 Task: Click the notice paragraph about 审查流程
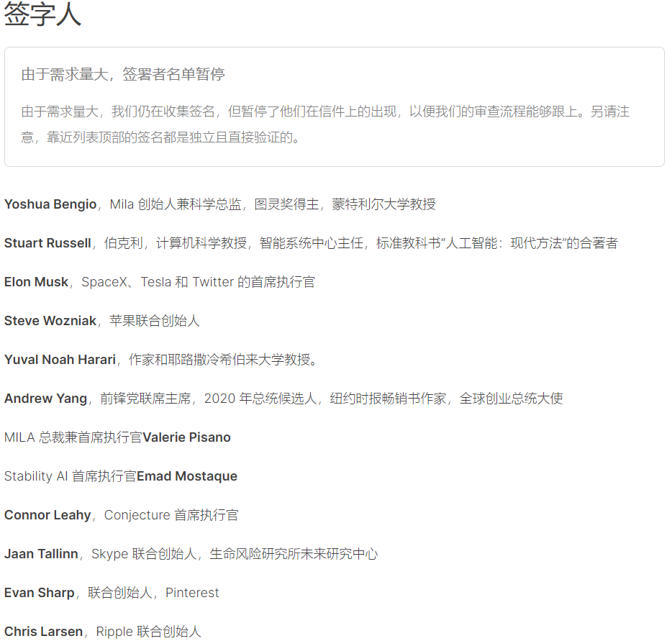click(325, 124)
